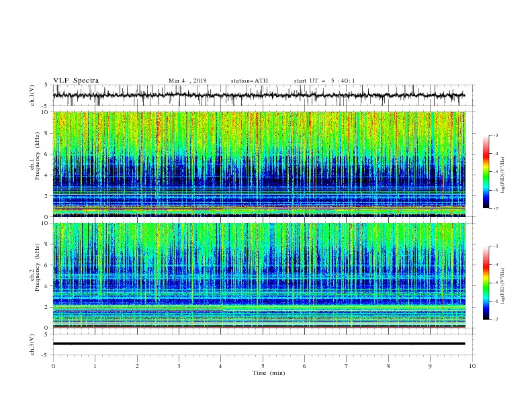Click the time axis tick label "9"
The image size is (532, 411).
point(430,366)
